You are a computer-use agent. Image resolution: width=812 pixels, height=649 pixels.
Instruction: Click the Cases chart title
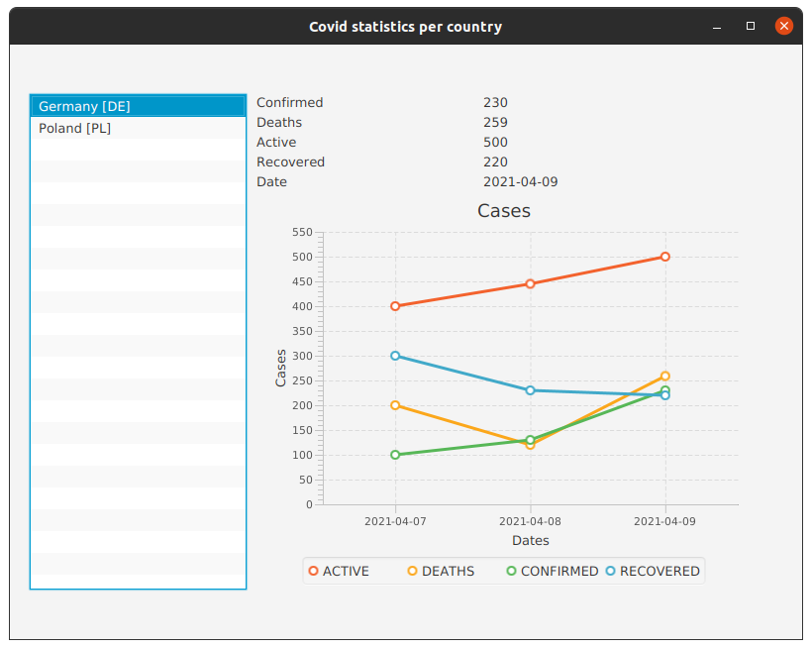pos(504,210)
